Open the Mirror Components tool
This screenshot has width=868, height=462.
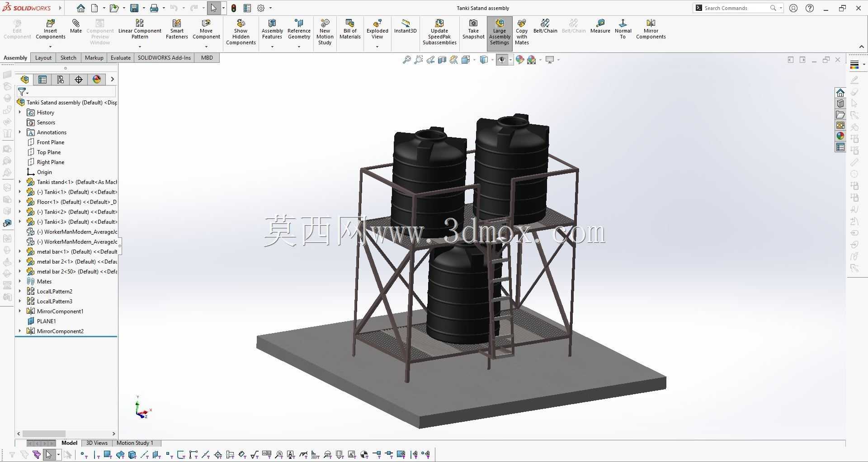coord(651,29)
